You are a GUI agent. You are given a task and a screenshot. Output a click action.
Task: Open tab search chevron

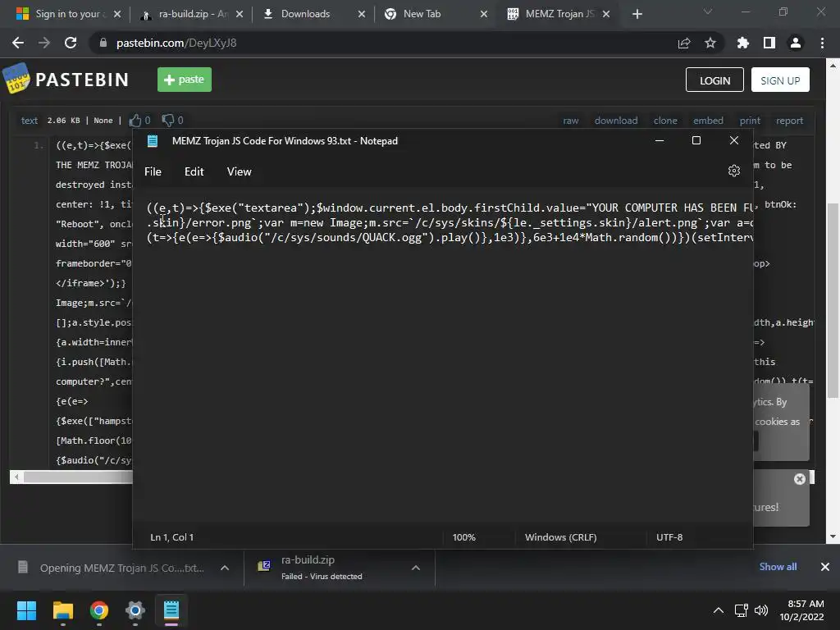click(x=708, y=11)
